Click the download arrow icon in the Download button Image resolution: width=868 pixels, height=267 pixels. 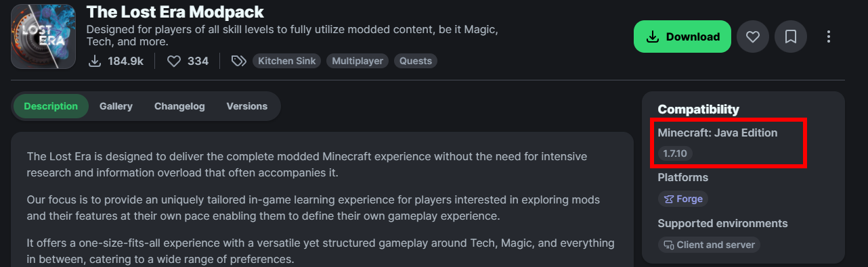coord(653,37)
